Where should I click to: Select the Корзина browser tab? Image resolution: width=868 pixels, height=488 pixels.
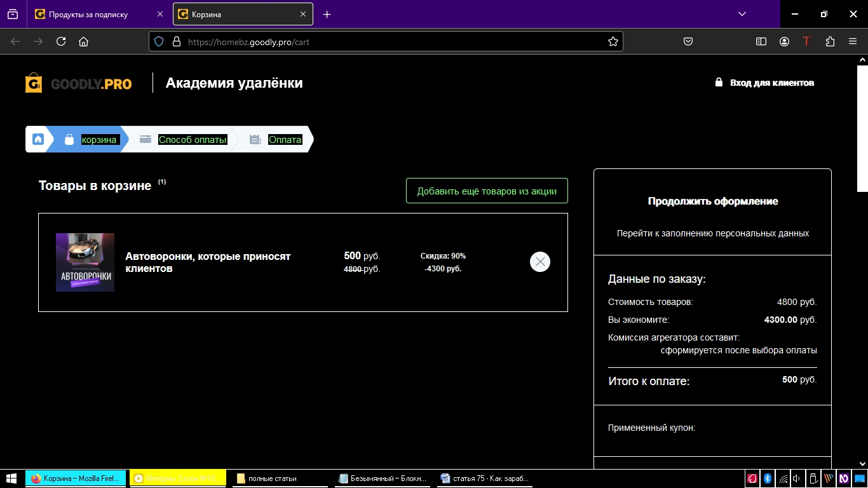point(243,14)
